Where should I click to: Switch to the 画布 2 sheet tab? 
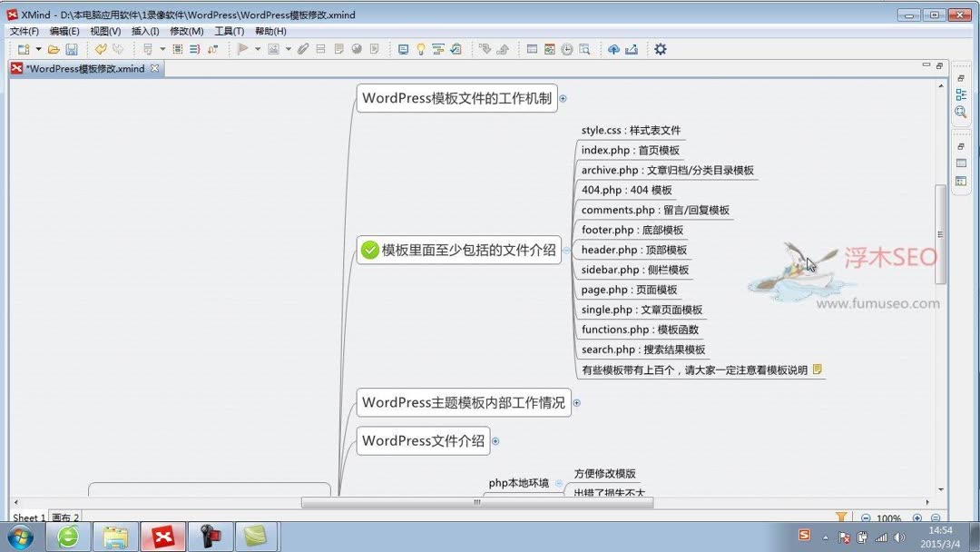click(x=67, y=517)
